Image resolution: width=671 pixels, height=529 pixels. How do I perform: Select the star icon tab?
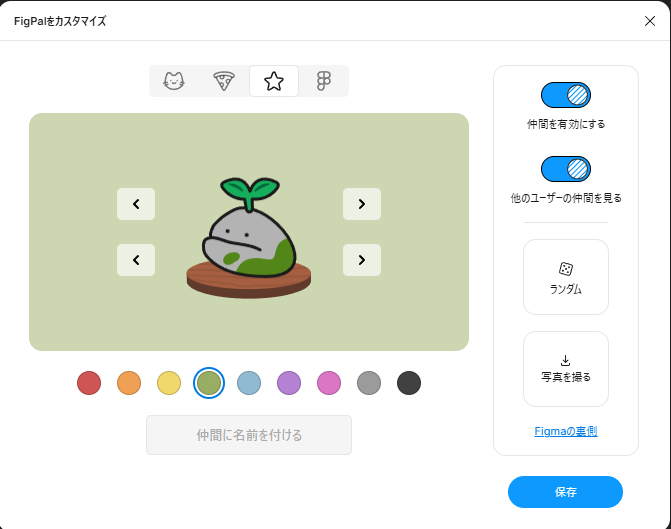pos(274,81)
